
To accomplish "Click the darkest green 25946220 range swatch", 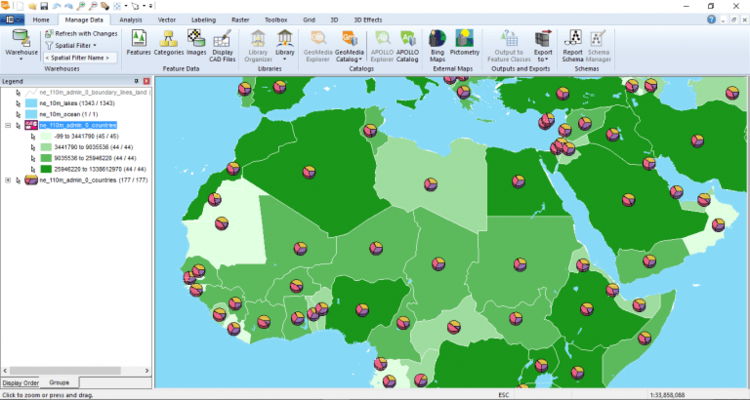I will coord(44,169).
